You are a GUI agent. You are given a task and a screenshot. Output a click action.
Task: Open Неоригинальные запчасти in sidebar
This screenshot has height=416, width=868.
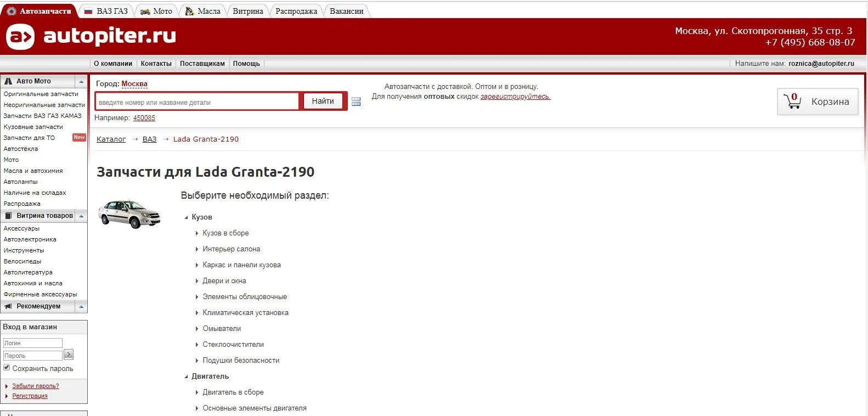44,105
